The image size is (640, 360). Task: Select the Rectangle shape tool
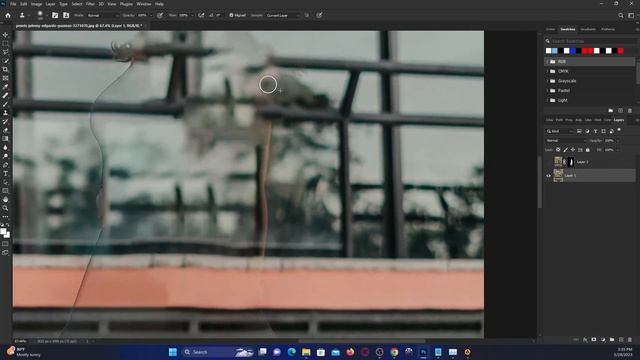pos(5,191)
